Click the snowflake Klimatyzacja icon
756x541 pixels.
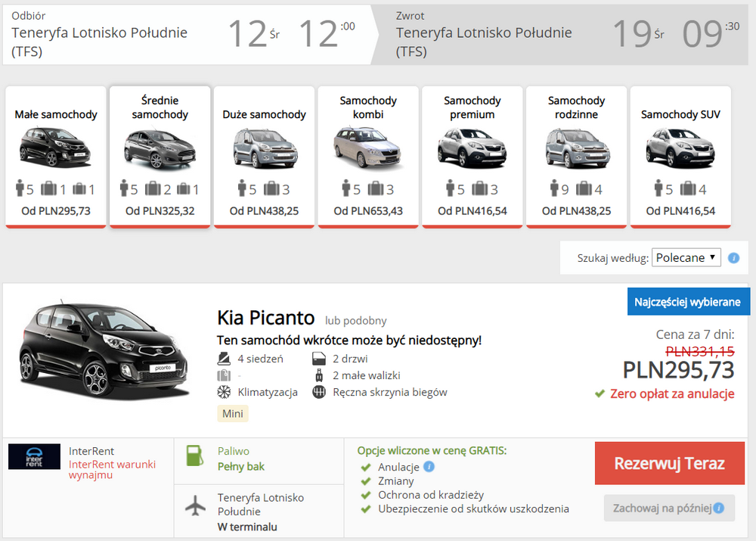224,392
